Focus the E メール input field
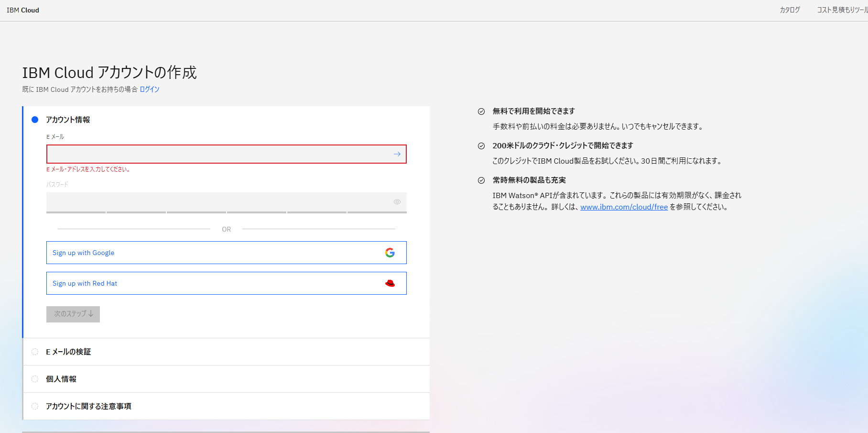 (217, 154)
